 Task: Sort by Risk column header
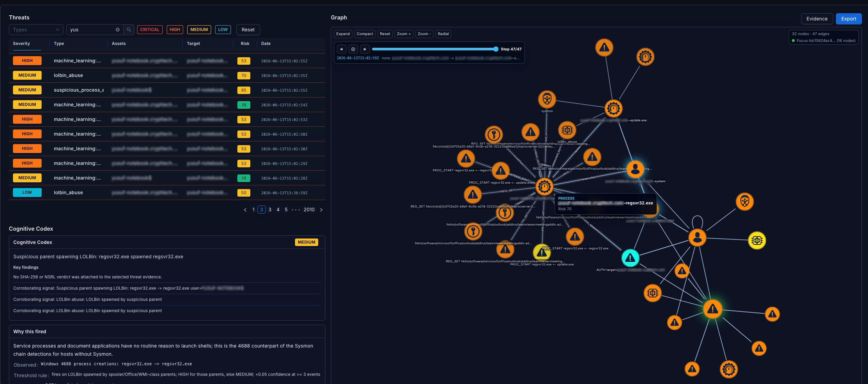click(x=245, y=44)
